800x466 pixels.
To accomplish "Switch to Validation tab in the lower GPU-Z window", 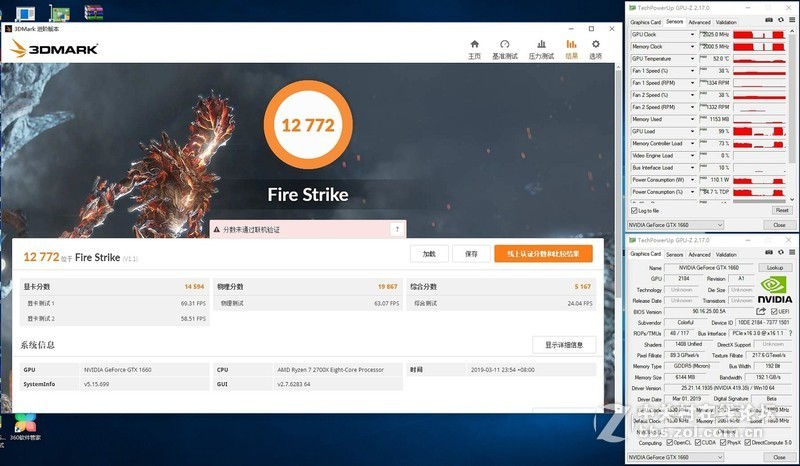I will (x=726, y=254).
